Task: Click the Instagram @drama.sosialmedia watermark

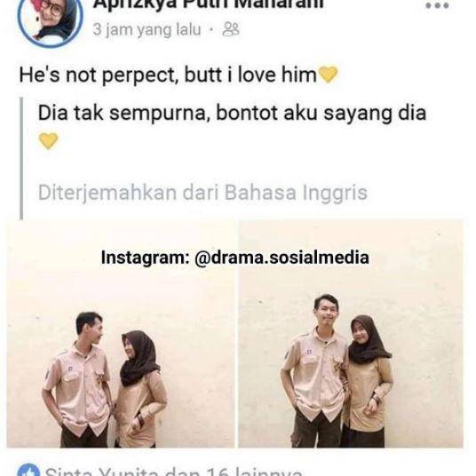Action: click(235, 258)
